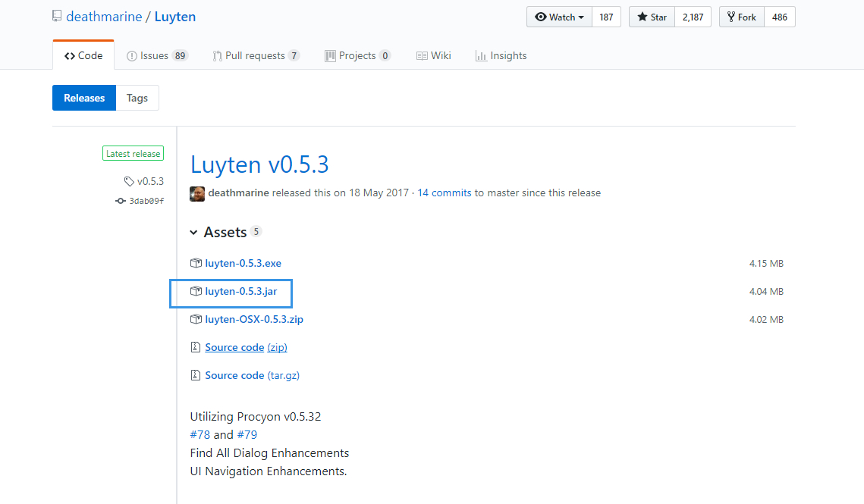This screenshot has height=504, width=864.
Task: Download luyten-0.5.3.jar
Action: click(240, 291)
